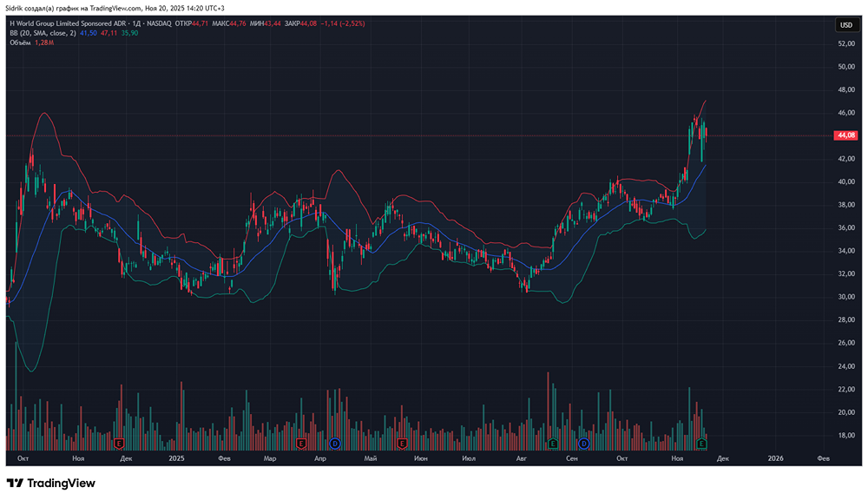
Task: Select the Объём volume indicator label
Action: pos(20,42)
